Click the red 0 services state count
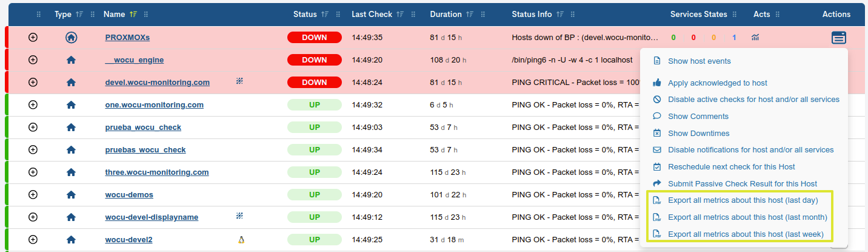 click(x=693, y=38)
